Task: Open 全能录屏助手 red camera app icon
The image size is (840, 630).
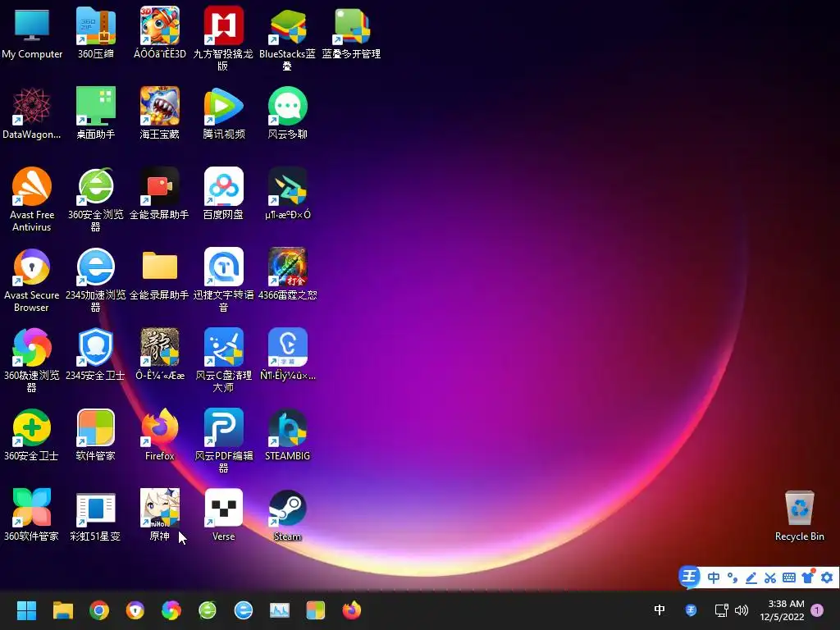Action: [x=159, y=193]
